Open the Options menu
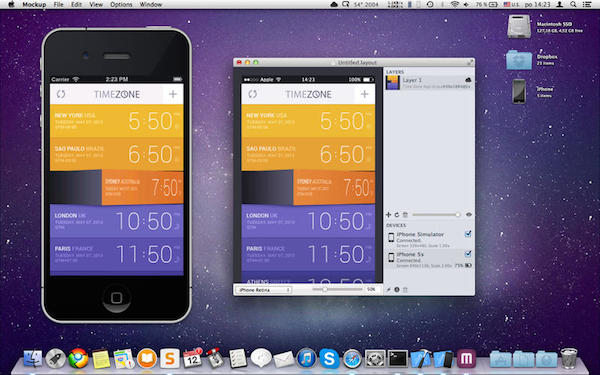Screen dimensions: 600x375 coord(121,5)
